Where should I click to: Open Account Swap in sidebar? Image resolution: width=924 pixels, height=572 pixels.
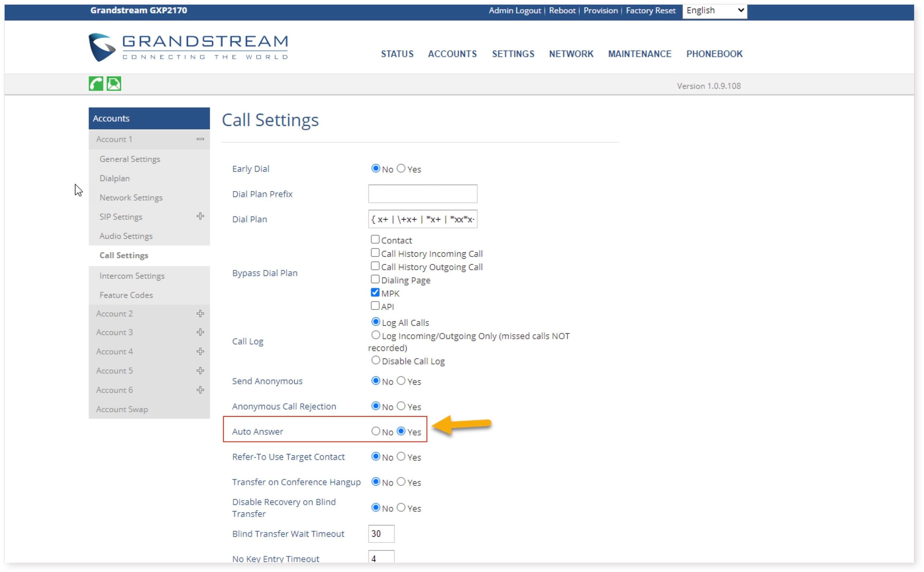(122, 409)
